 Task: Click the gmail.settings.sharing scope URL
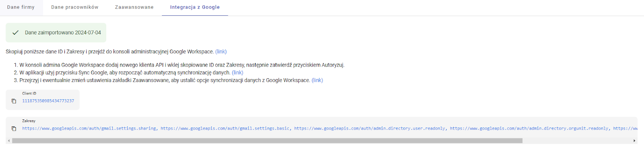[x=89, y=128]
